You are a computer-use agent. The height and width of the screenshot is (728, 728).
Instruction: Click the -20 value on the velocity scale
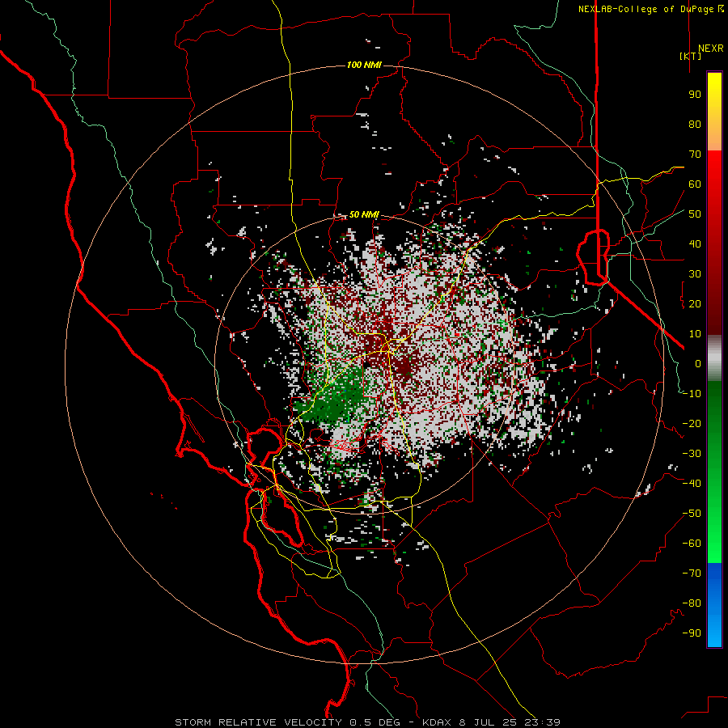pos(692,423)
